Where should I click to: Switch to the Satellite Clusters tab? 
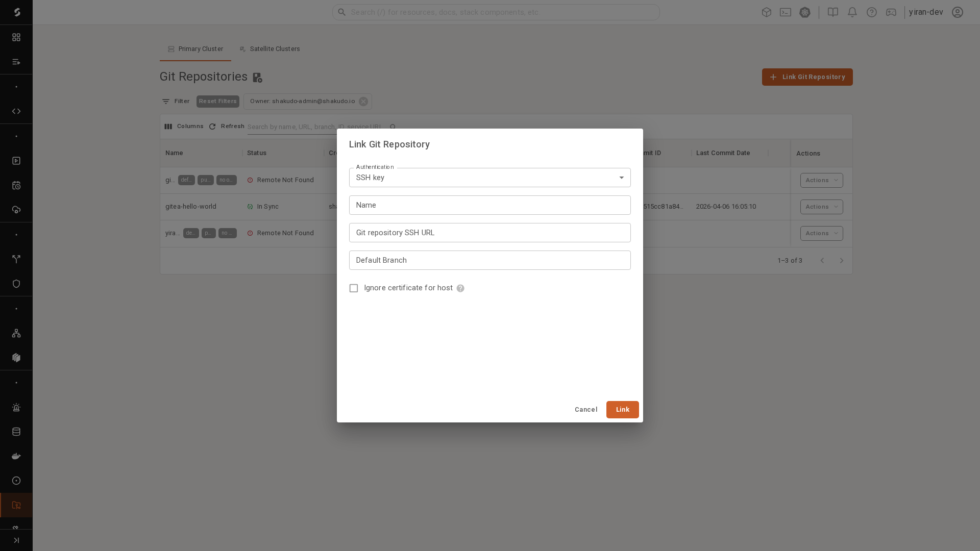[x=269, y=48]
